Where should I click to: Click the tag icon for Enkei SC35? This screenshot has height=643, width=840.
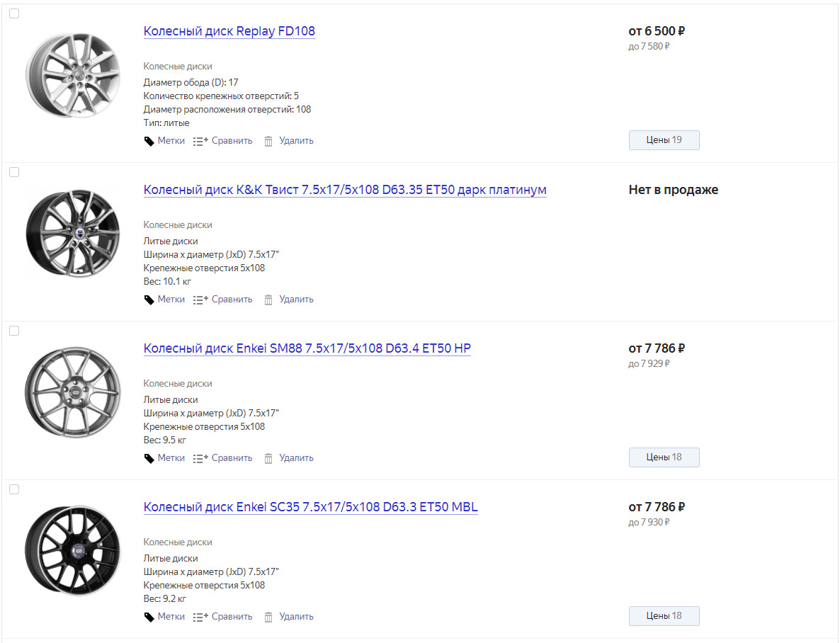[149, 617]
